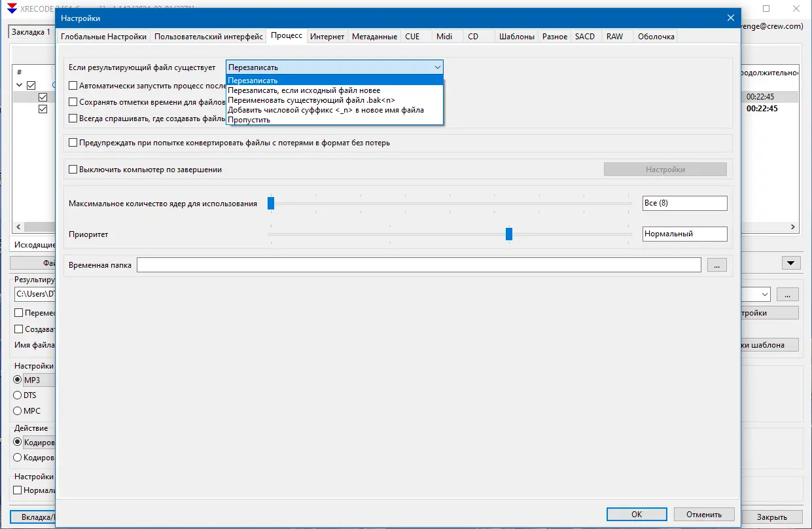Open the Оболочка tab
Image resolution: width=812 pixels, height=529 pixels.
pos(656,37)
